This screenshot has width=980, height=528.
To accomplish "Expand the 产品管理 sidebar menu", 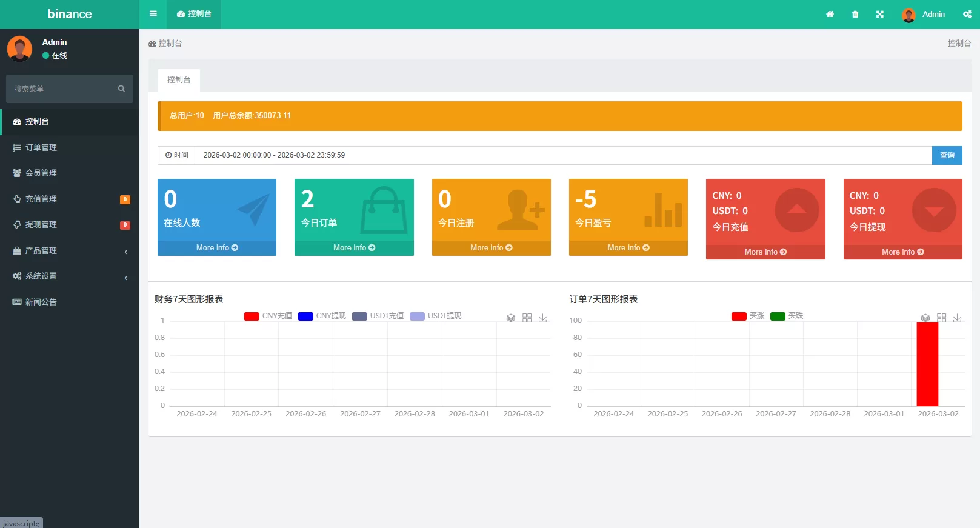I will click(70, 250).
